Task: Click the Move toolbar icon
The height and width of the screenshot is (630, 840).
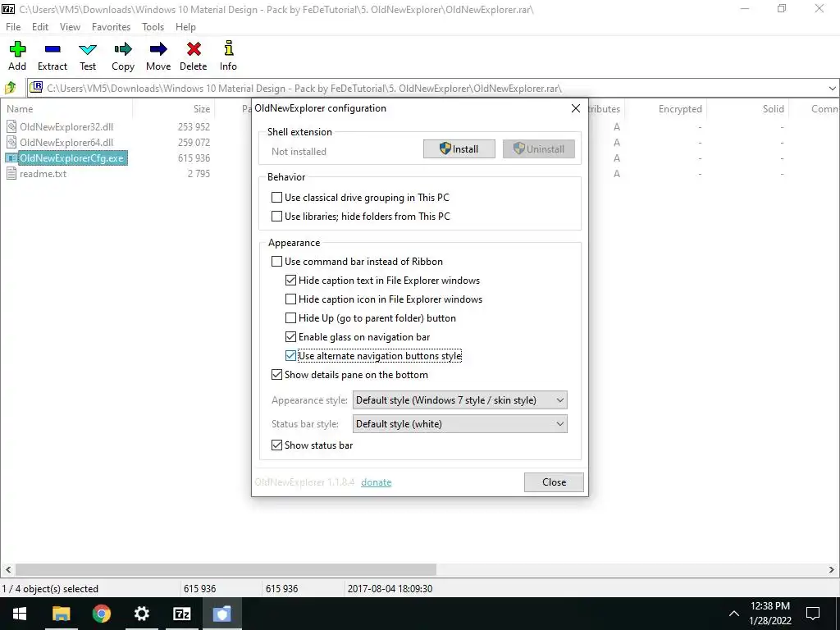Action: click(158, 49)
